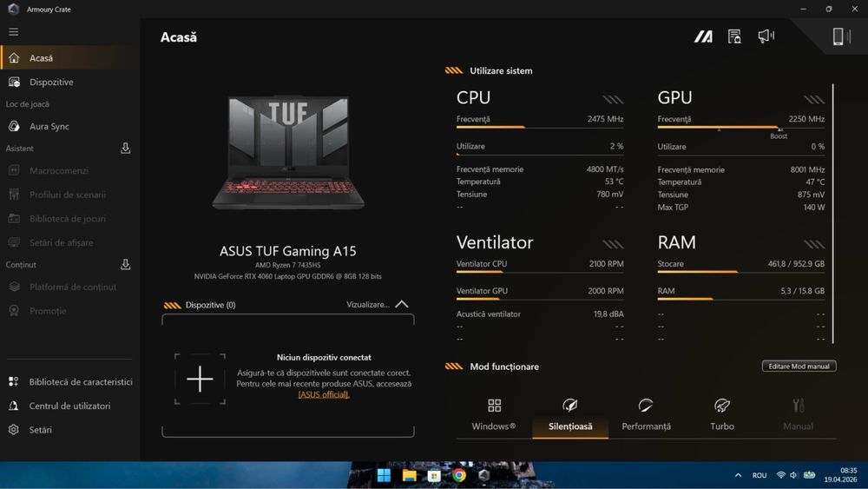Click Armoury Crate taskbar icon
The image size is (868, 489).
click(483, 475)
